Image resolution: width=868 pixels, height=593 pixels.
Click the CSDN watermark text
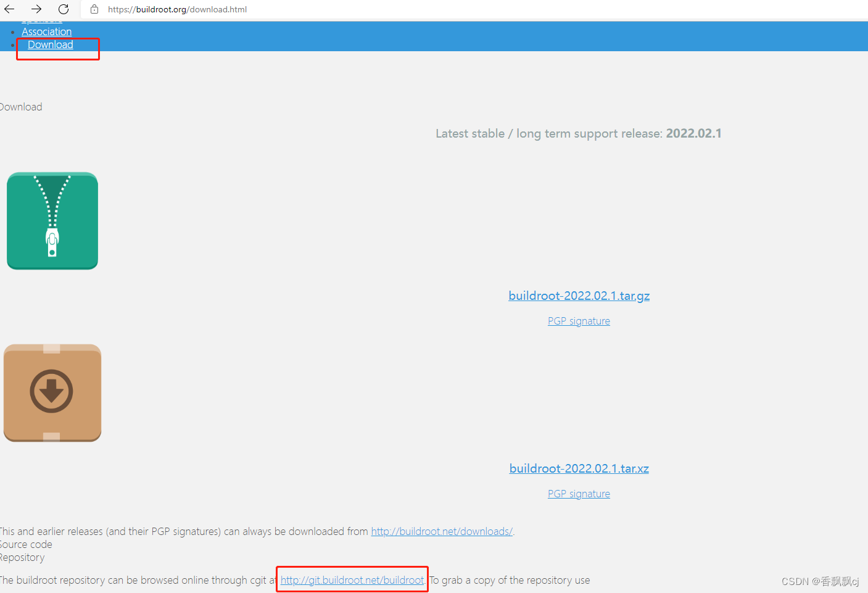pos(819,581)
